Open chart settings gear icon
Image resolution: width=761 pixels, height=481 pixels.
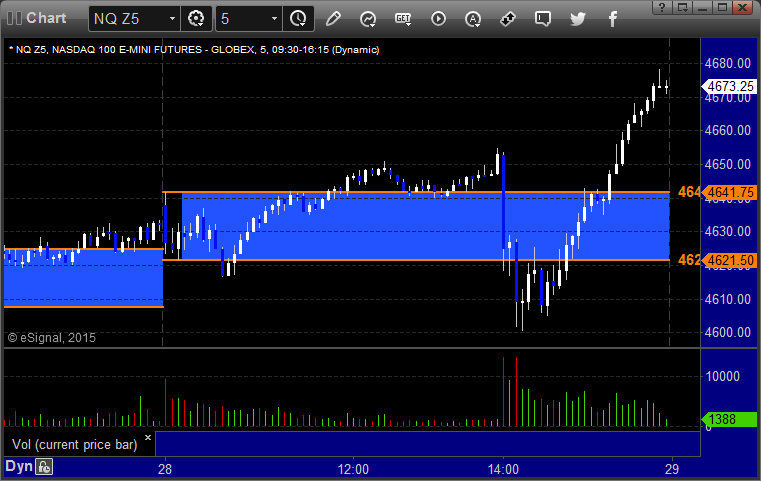196,19
